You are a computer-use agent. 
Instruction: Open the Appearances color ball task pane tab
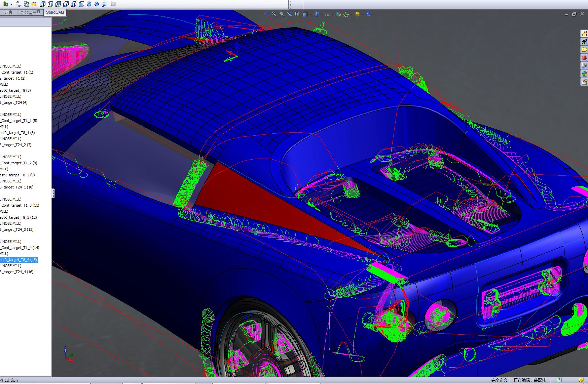click(x=584, y=74)
